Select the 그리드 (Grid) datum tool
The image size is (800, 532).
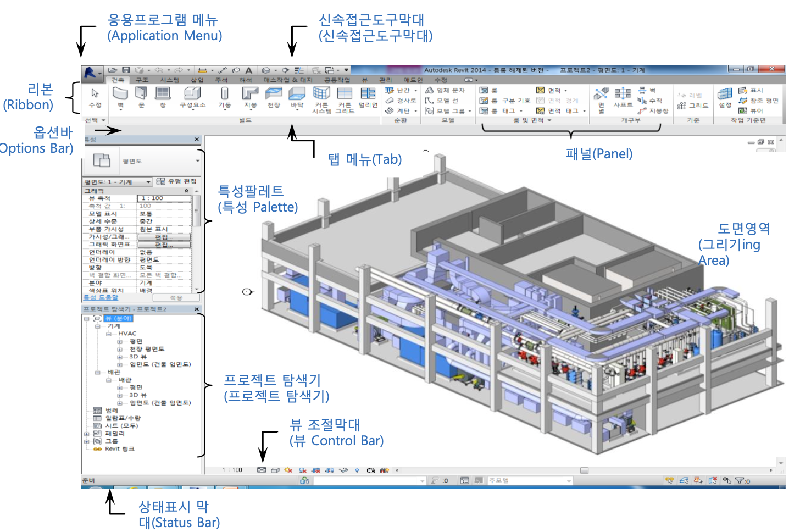click(693, 106)
